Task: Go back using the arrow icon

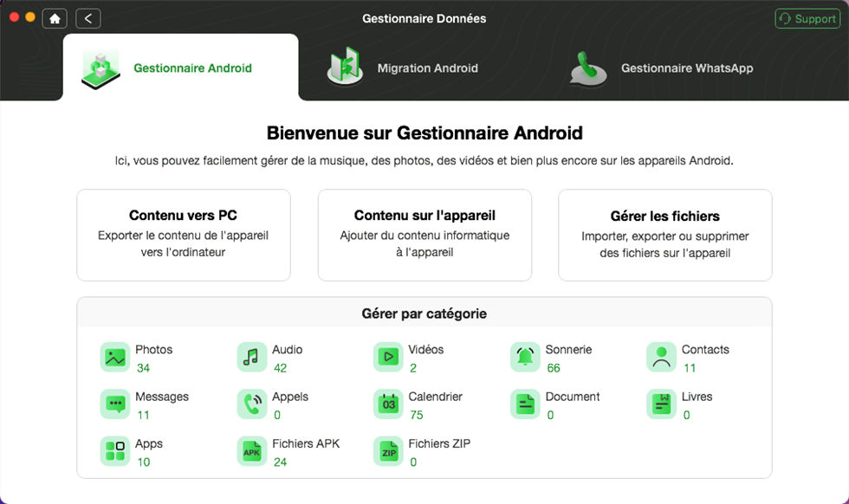Action: pyautogui.click(x=87, y=17)
